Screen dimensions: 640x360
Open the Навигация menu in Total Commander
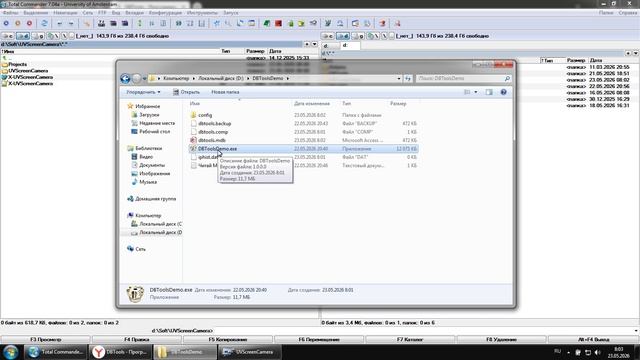coord(65,13)
